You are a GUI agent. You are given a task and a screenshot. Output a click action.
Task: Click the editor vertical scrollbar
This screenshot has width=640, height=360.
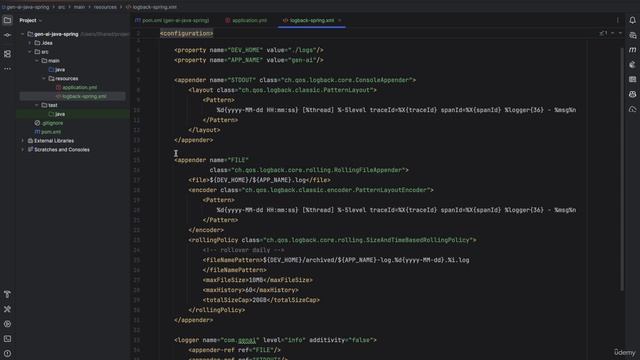[622, 169]
